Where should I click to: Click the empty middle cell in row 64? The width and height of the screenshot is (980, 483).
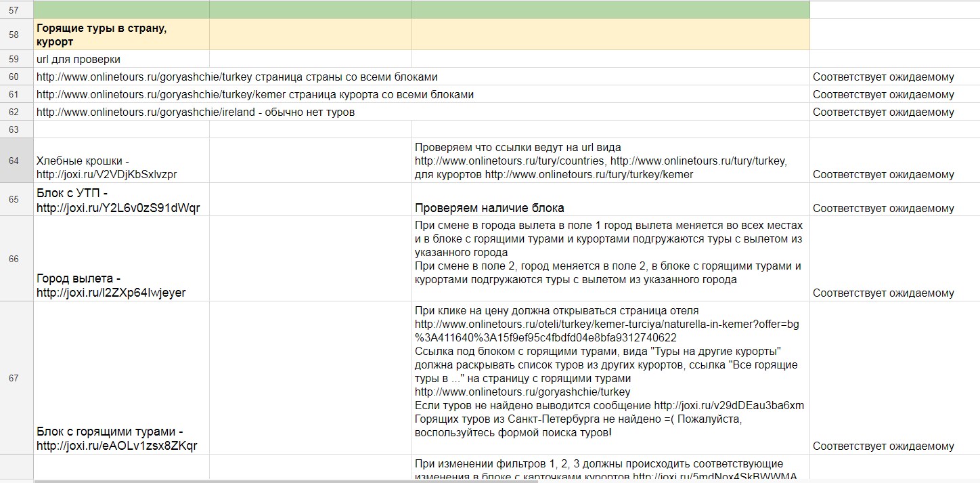311,161
